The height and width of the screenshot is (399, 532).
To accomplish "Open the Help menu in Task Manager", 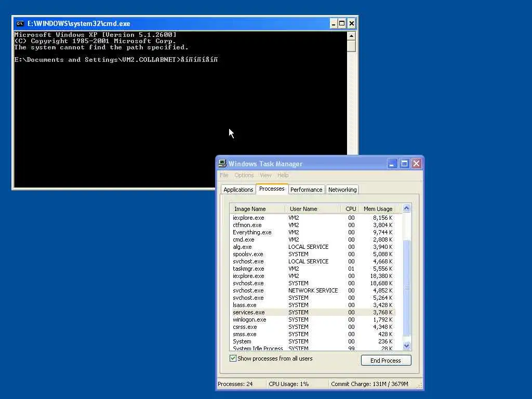I will (283, 175).
